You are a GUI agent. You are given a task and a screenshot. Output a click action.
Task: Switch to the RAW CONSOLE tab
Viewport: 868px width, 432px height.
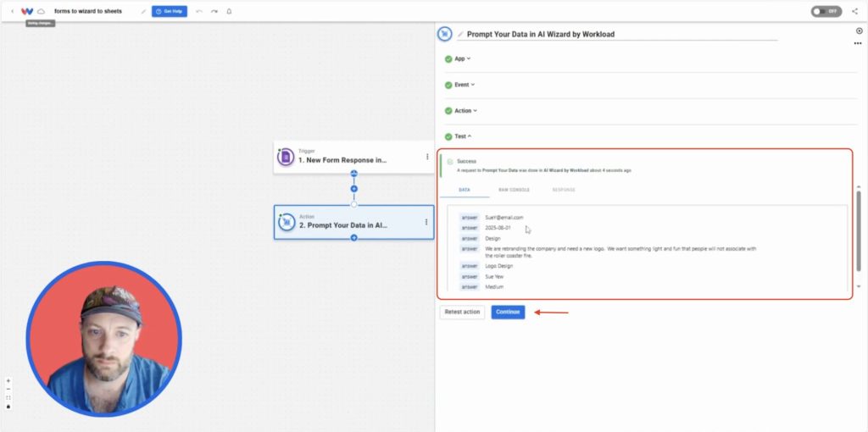(514, 190)
